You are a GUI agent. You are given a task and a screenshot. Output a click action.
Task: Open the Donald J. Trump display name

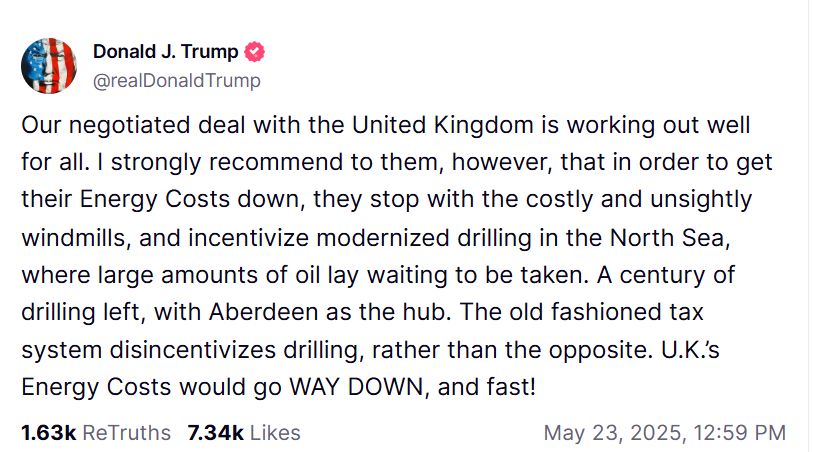click(166, 51)
